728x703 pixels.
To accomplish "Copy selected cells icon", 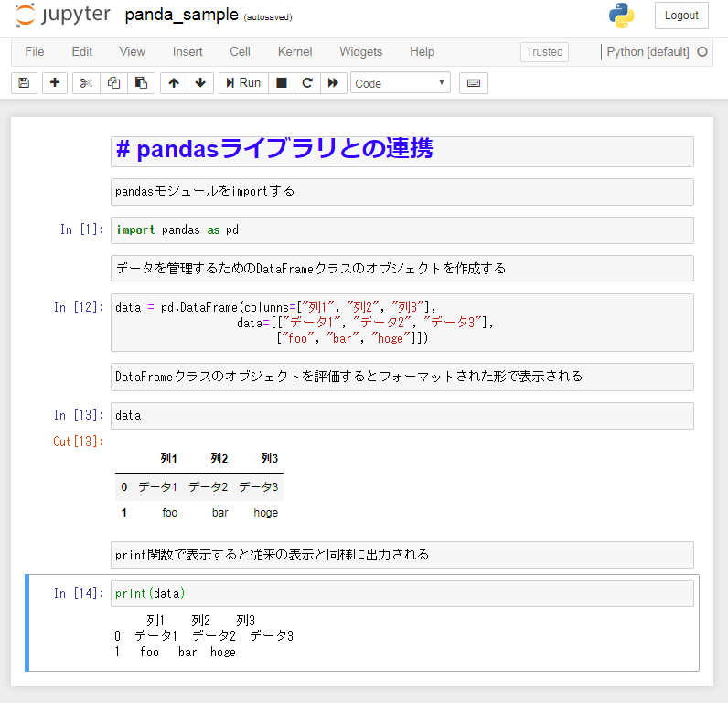I will (113, 83).
